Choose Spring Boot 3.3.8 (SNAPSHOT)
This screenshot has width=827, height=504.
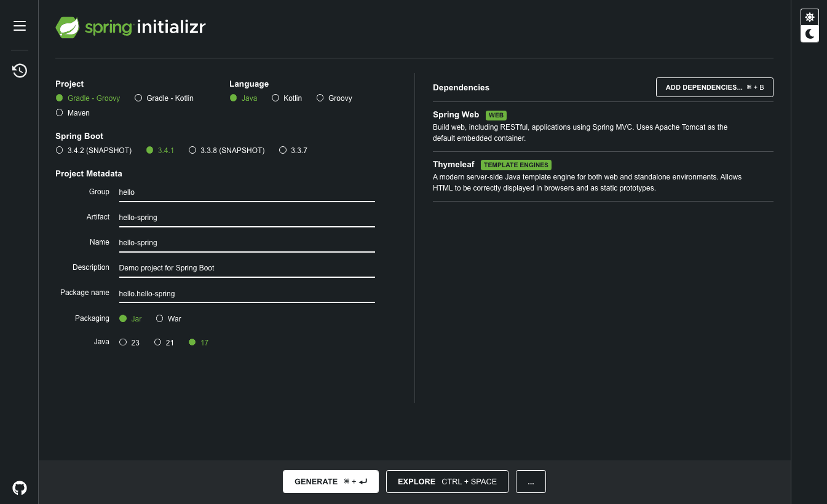click(226, 151)
